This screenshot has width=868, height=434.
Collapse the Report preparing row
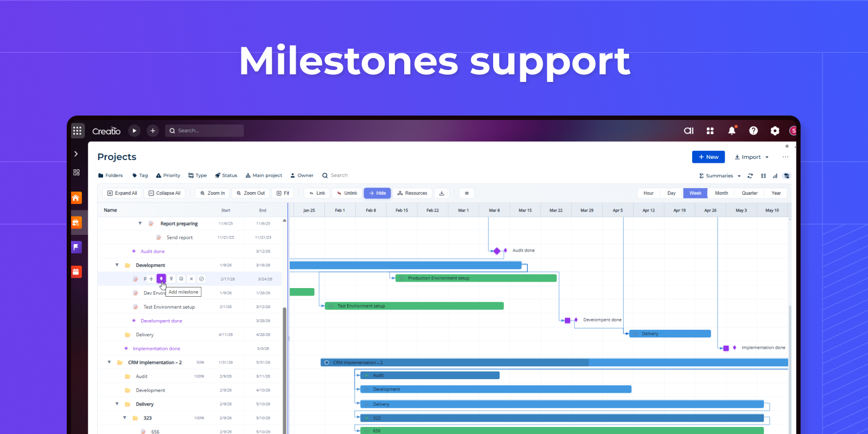click(140, 224)
